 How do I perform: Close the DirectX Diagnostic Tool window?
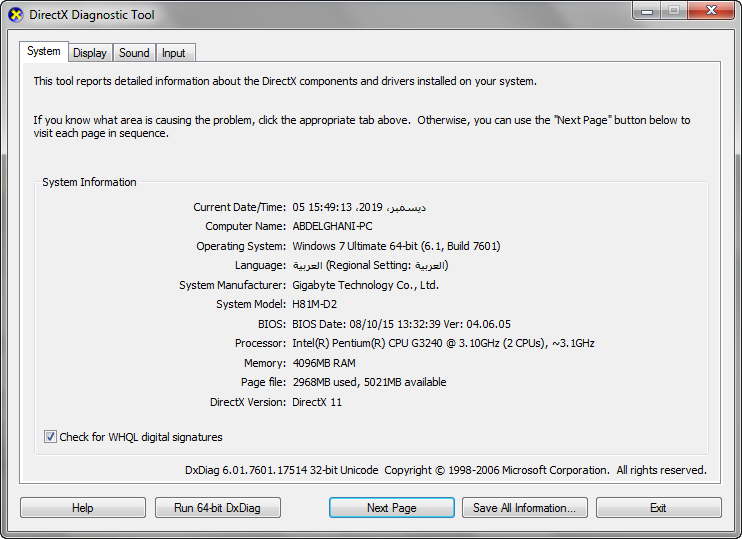point(711,11)
